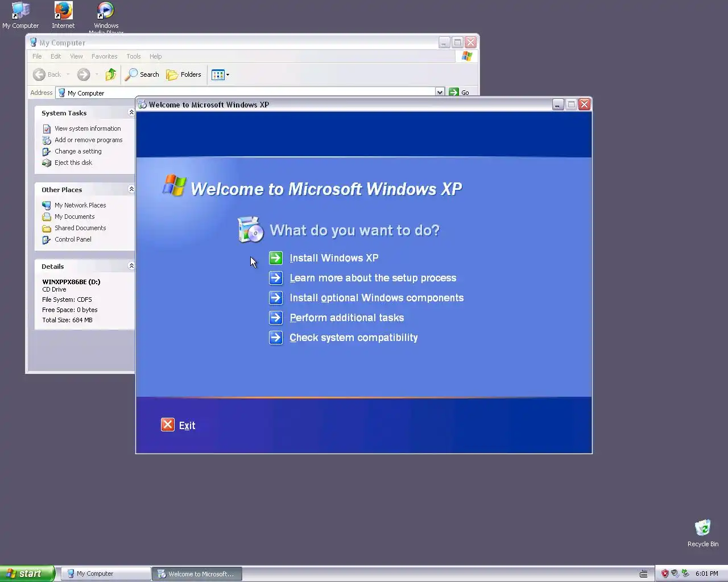
Task: Click the Forward arrow in My Computer toolbar
Action: point(84,74)
